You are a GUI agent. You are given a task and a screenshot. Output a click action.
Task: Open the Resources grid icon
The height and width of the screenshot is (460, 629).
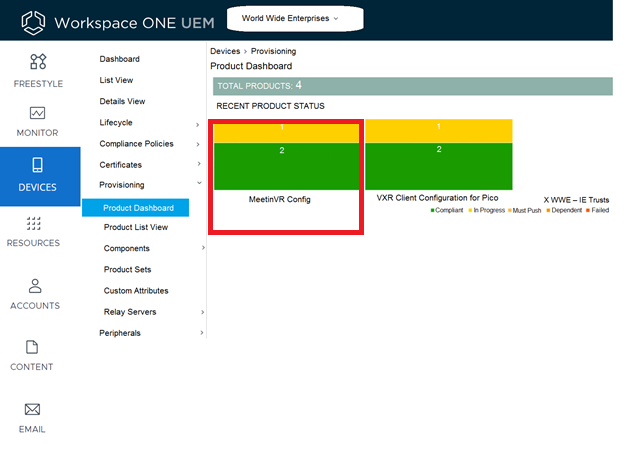point(33,223)
